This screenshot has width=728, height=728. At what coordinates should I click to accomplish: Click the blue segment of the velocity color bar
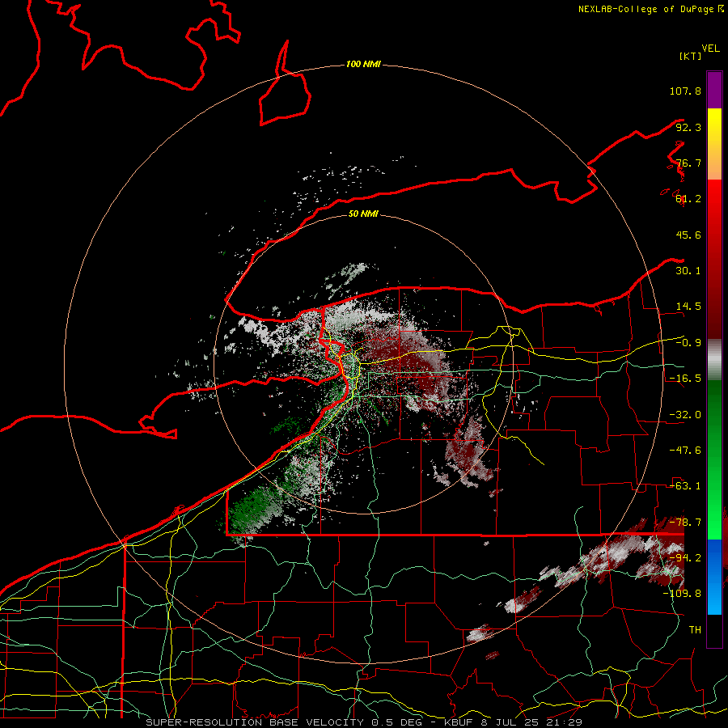point(714,577)
